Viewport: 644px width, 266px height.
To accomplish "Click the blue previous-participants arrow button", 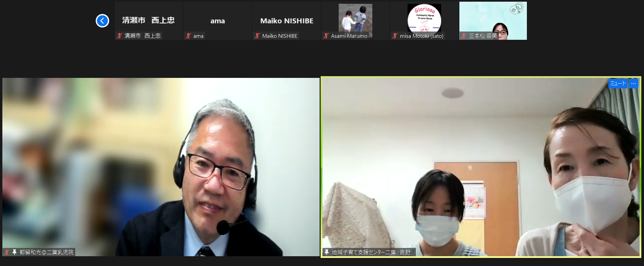I will [102, 21].
